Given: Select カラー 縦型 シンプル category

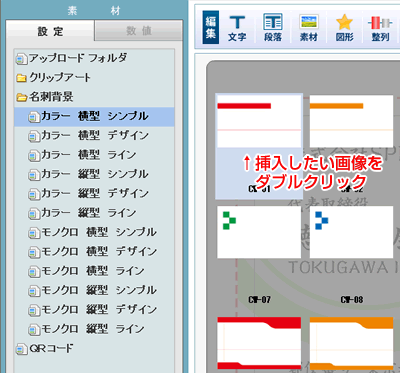Looking at the screenshot, I should 94,174.
